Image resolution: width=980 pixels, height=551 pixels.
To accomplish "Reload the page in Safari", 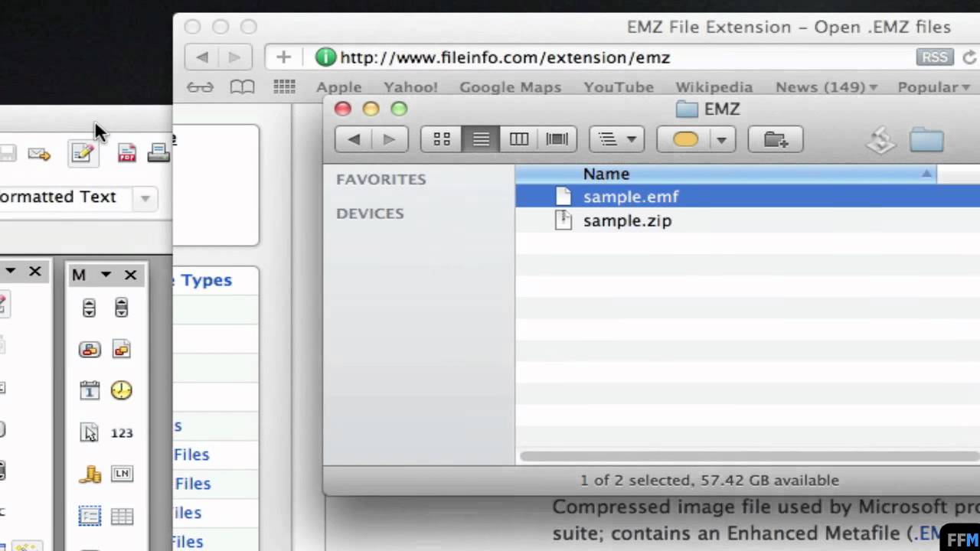I will tap(969, 57).
